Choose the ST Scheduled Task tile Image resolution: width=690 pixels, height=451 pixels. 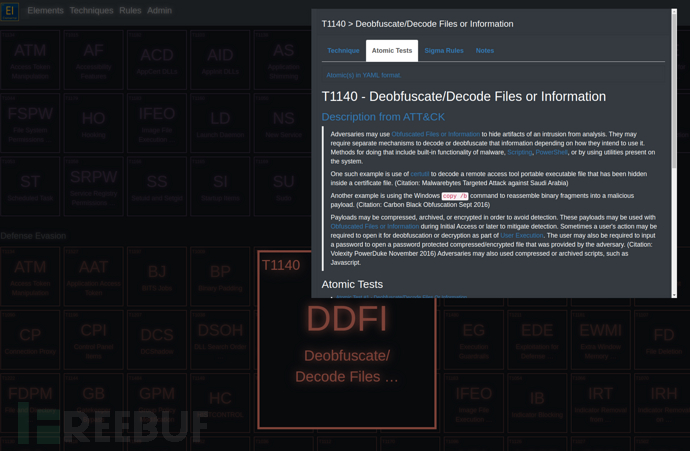pyautogui.click(x=30, y=187)
